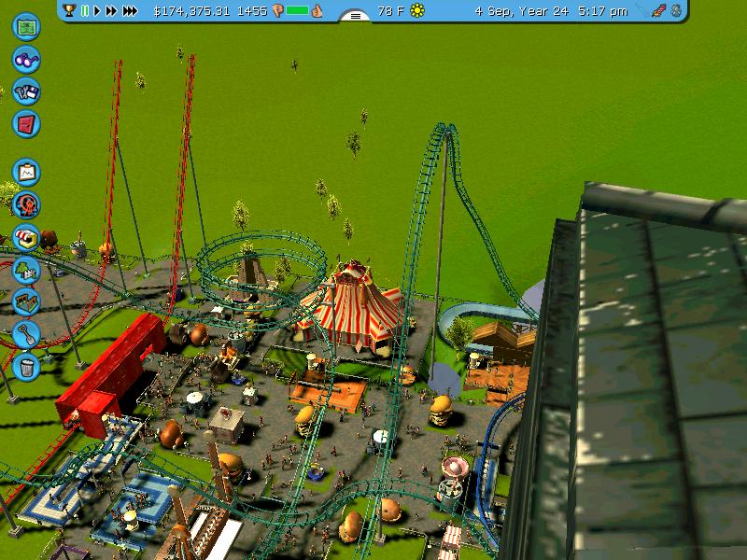Open the red park management book
The height and width of the screenshot is (560, 747).
pos(26,124)
